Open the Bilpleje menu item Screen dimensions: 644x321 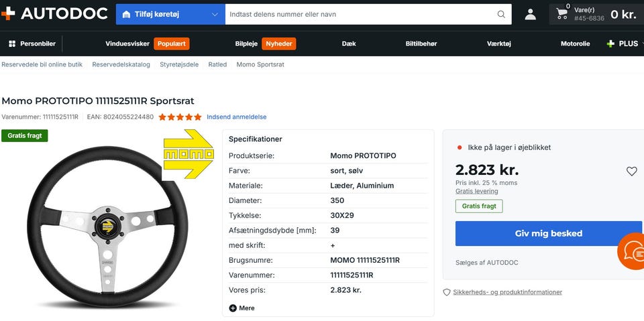pos(246,44)
